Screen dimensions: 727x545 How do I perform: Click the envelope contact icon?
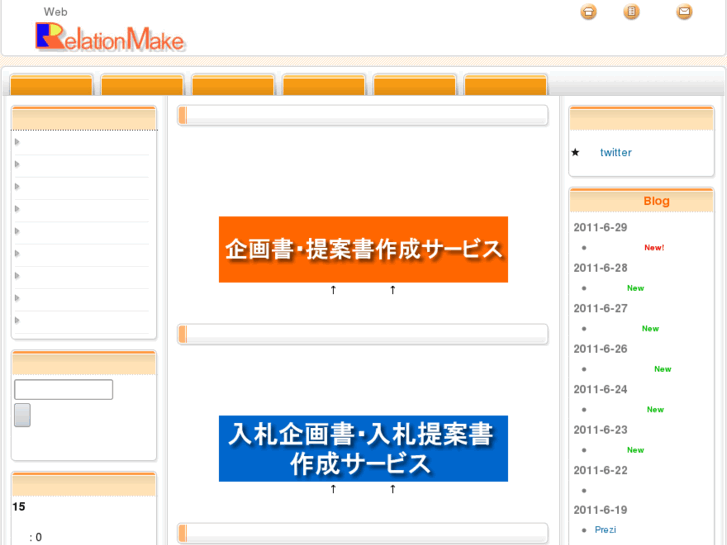point(684,12)
